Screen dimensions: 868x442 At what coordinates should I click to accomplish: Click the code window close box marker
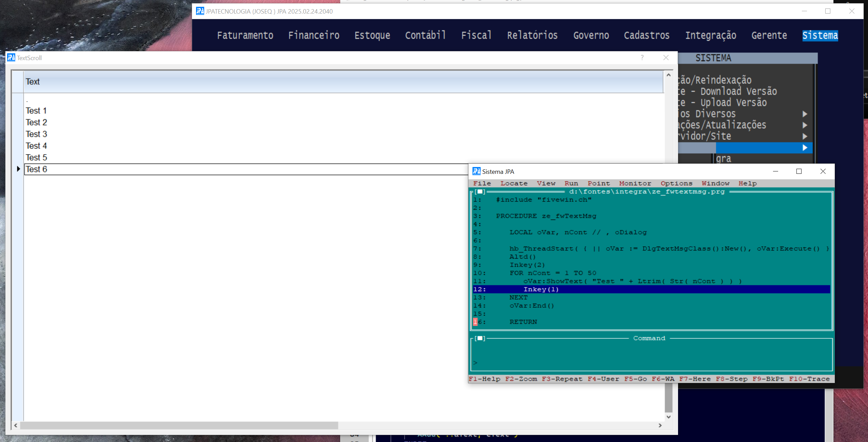pyautogui.click(x=480, y=192)
